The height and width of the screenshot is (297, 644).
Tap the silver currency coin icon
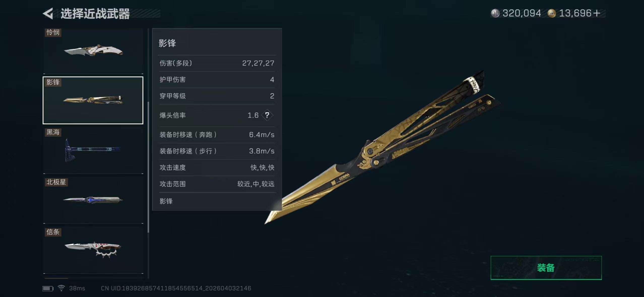495,13
